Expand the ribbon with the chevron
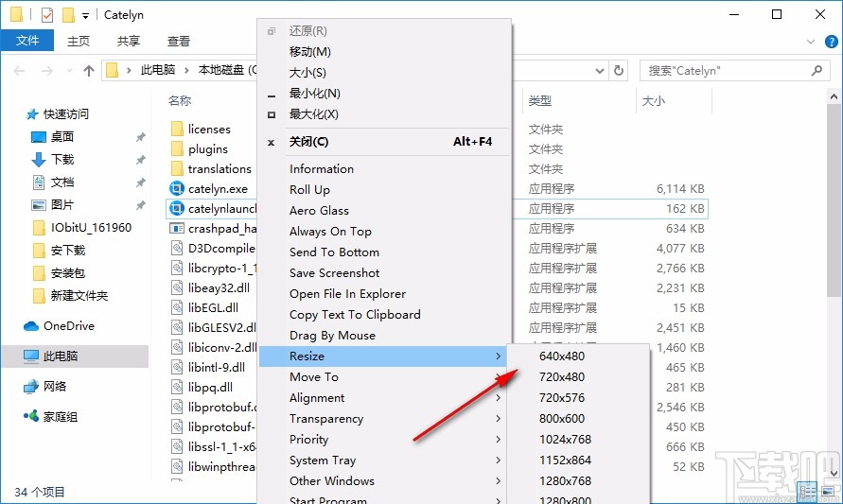The height and width of the screenshot is (504, 843). click(x=811, y=42)
